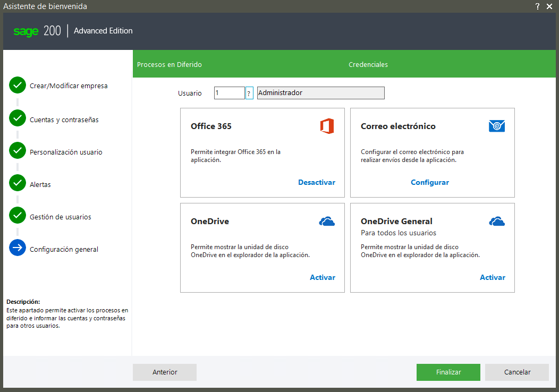Go to Crear/Modificar empresa step
Screen dimensions: 559x392
point(69,86)
